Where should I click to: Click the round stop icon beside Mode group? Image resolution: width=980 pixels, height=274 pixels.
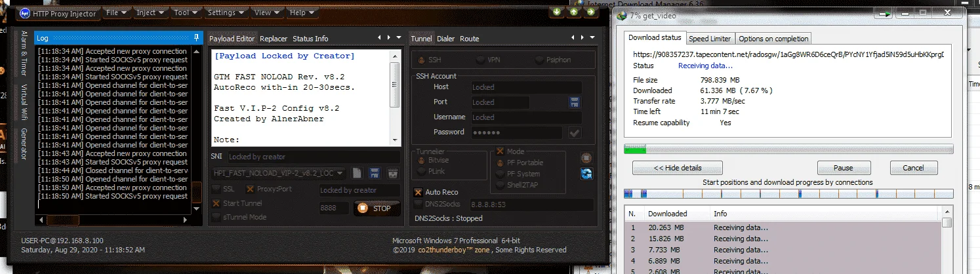(586, 158)
